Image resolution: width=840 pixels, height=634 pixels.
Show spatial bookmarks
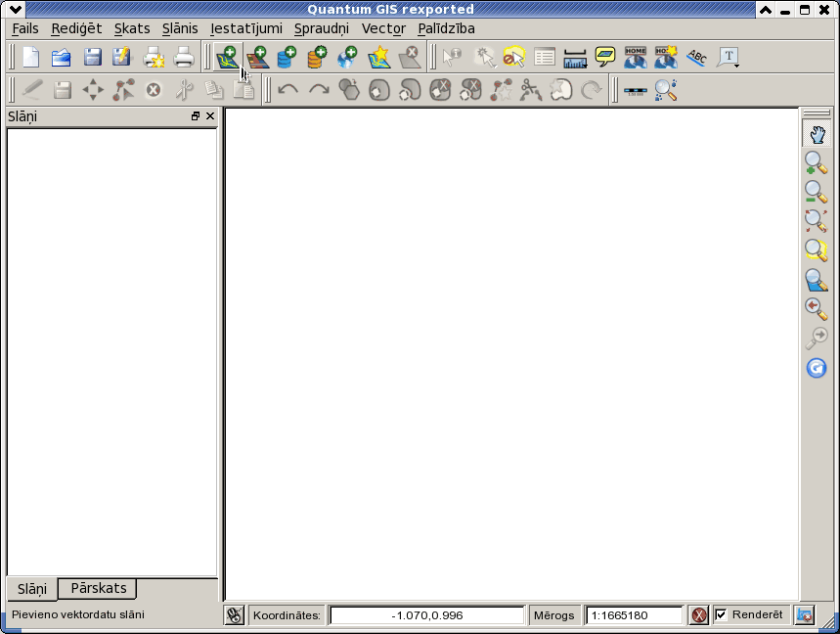pyautogui.click(x=636, y=57)
